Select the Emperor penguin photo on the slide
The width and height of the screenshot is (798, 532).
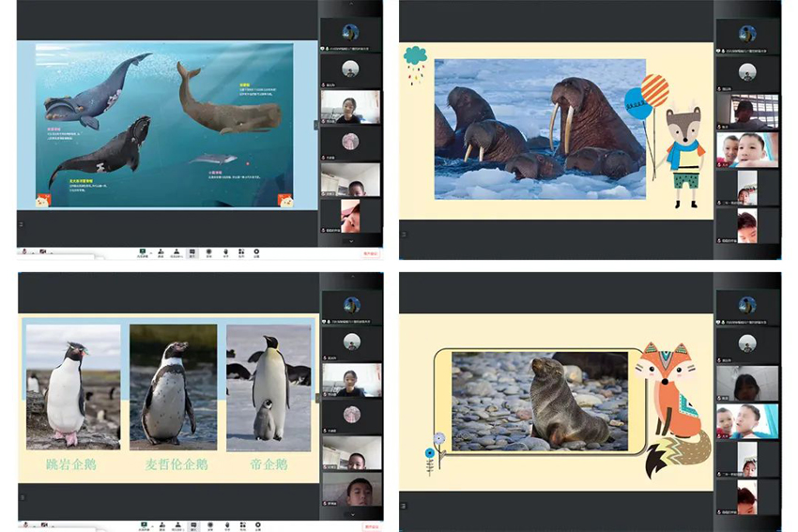click(269, 387)
